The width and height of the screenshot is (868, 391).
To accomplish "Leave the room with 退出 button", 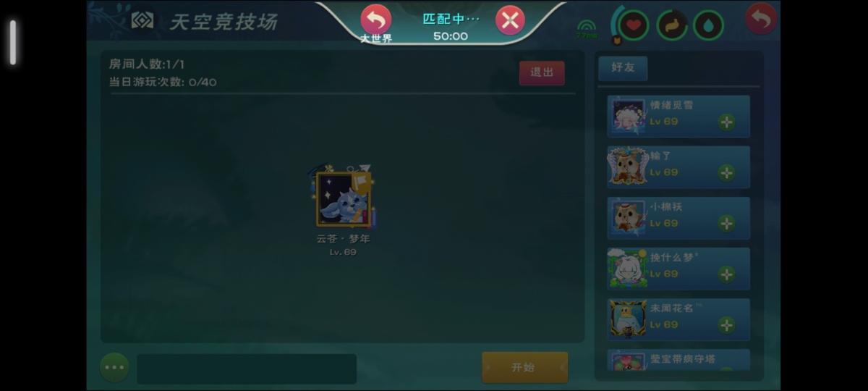I will [x=542, y=72].
